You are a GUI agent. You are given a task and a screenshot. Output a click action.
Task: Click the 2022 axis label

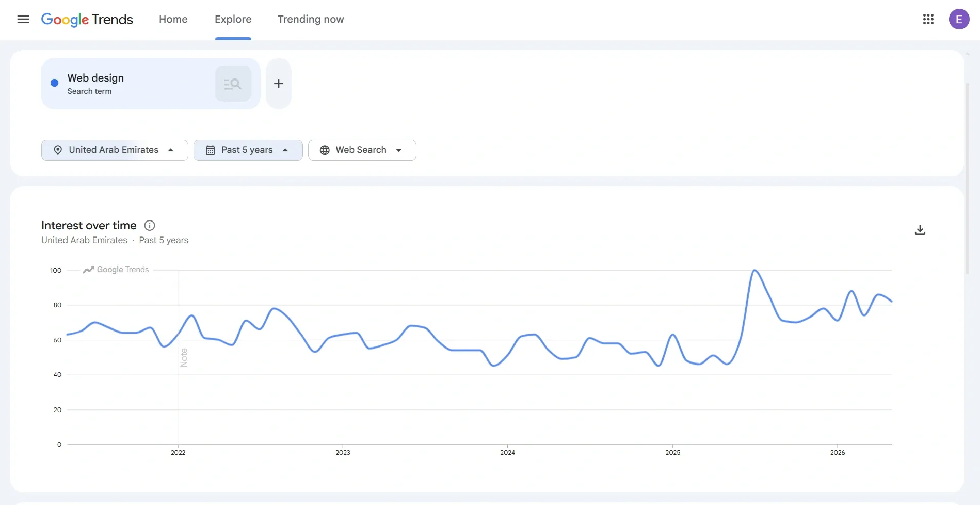pos(178,453)
